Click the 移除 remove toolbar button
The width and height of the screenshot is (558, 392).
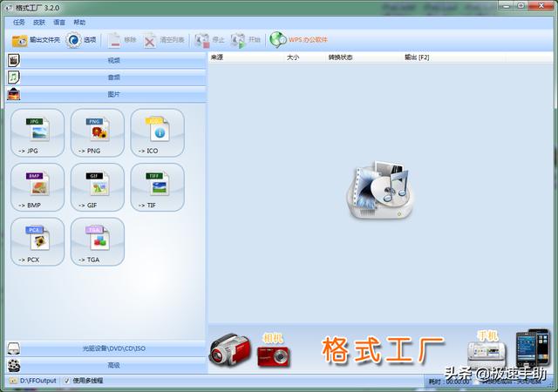122,40
